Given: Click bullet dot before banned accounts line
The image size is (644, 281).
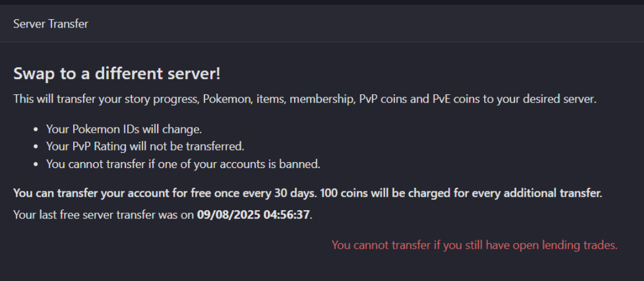Looking at the screenshot, I should click(x=36, y=165).
